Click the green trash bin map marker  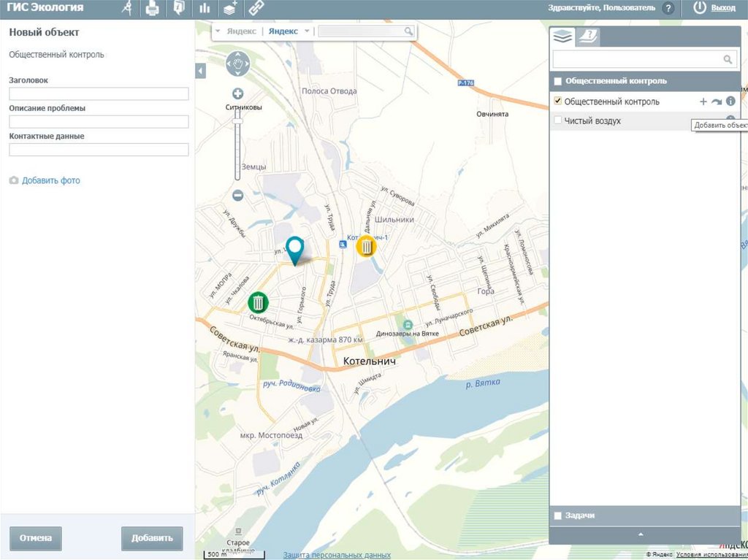[259, 302]
